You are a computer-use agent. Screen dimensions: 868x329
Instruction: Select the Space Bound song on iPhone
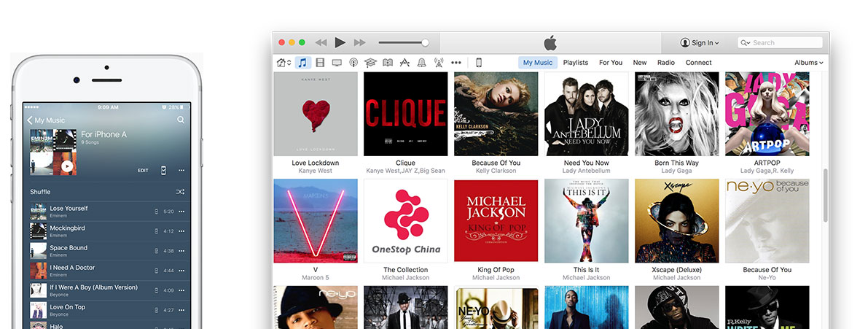(107, 251)
